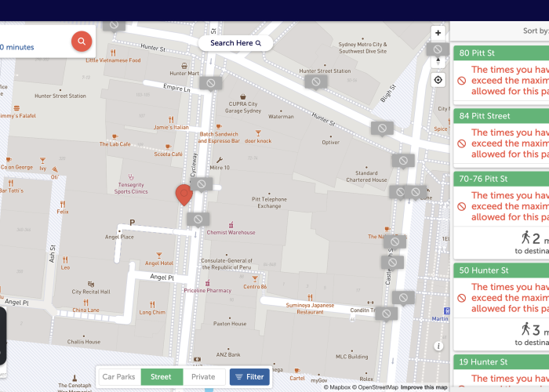Open map info attribution icon

tap(438, 347)
